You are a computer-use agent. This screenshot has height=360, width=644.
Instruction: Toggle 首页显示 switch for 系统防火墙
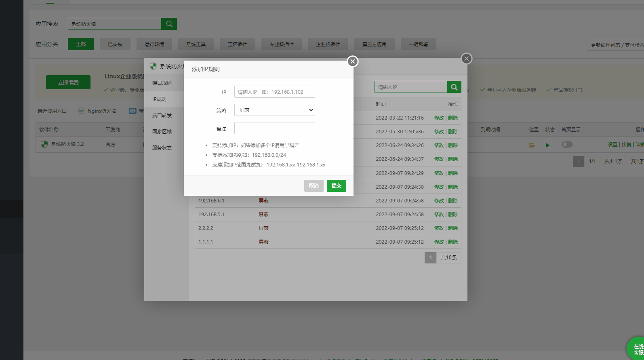567,145
